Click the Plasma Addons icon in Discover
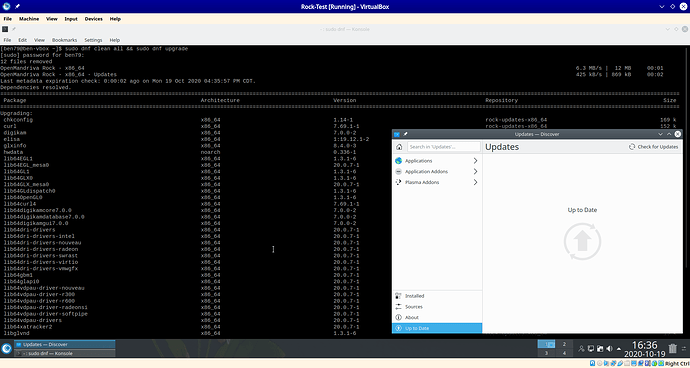 [399, 182]
